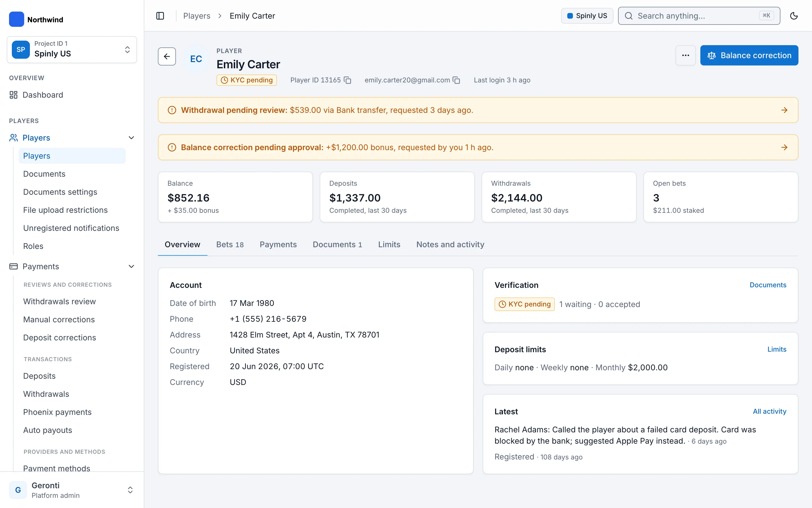The width and height of the screenshot is (812, 508).
Task: Open the Documents 1 tab
Action: click(x=337, y=245)
